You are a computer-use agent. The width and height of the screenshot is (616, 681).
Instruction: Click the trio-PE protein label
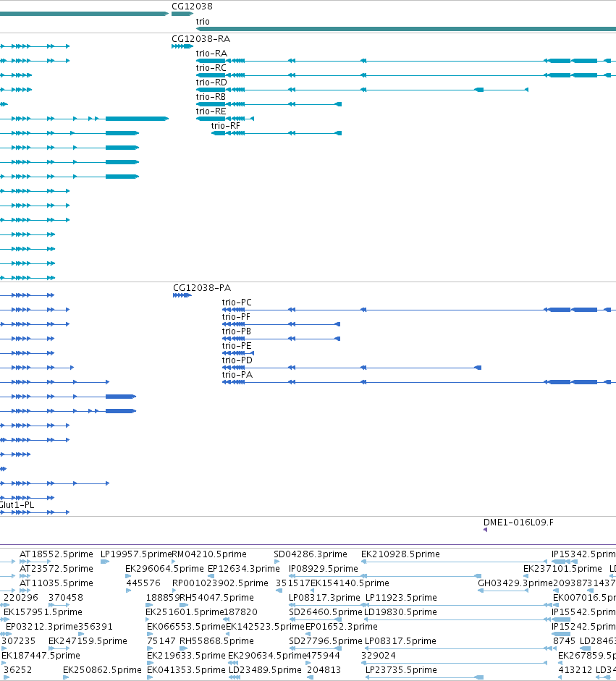(x=236, y=346)
